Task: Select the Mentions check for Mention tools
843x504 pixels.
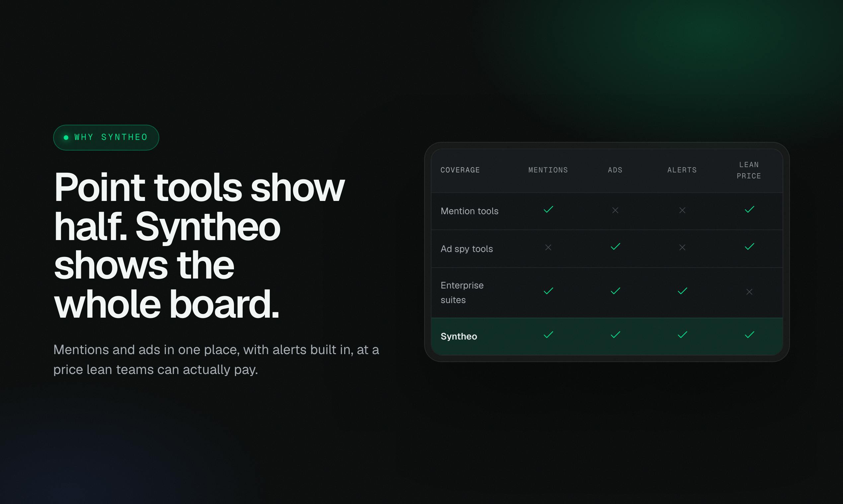Action: click(548, 210)
